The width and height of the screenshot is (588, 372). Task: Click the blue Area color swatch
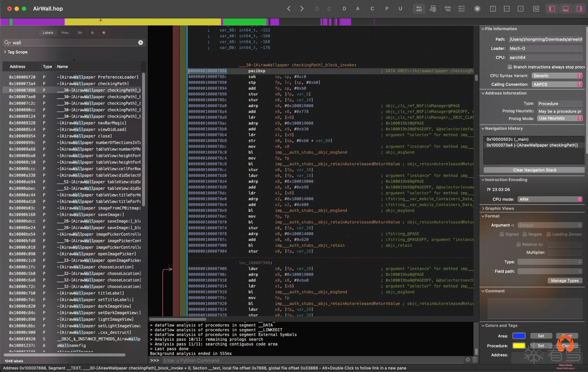click(519, 336)
